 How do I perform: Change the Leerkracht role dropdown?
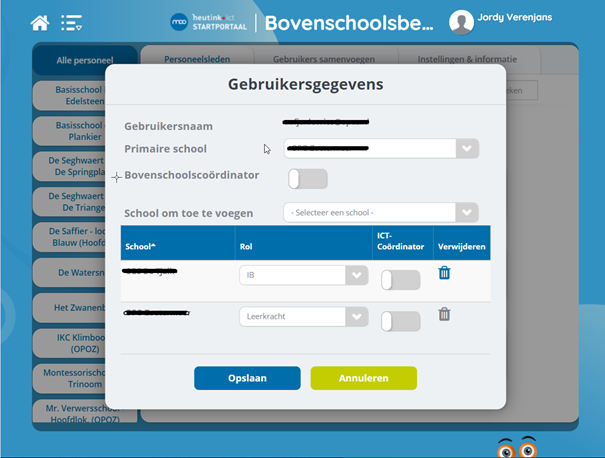[304, 316]
